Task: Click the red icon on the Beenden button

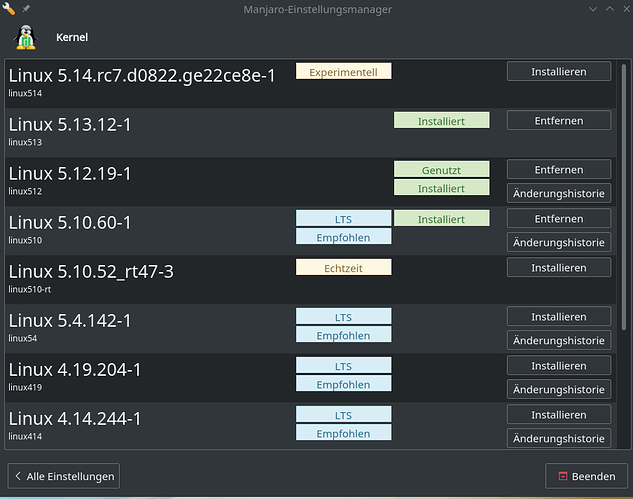Action: 563,476
